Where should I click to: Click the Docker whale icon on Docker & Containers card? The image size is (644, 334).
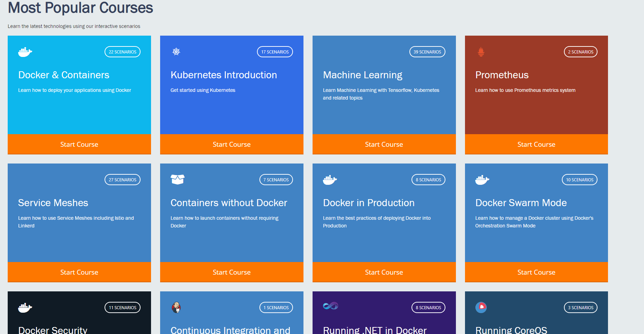(x=25, y=52)
